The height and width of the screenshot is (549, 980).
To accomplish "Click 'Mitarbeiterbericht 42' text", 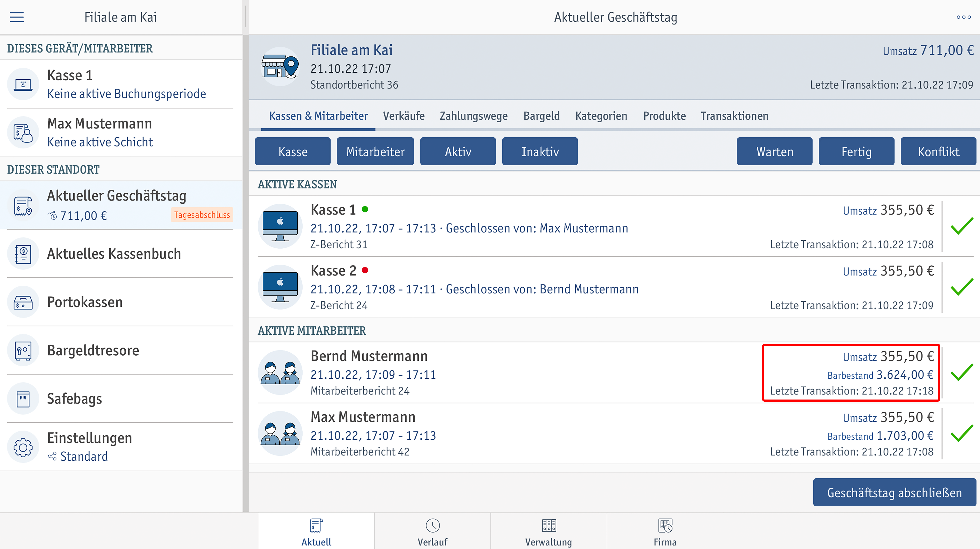I will click(360, 452).
